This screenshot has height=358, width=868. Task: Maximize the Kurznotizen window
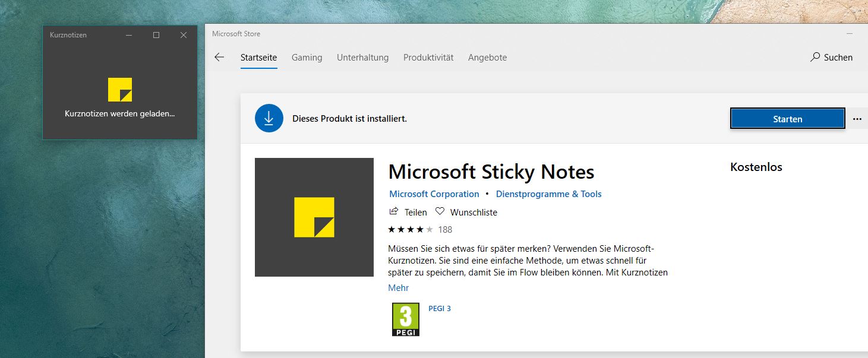(x=156, y=35)
